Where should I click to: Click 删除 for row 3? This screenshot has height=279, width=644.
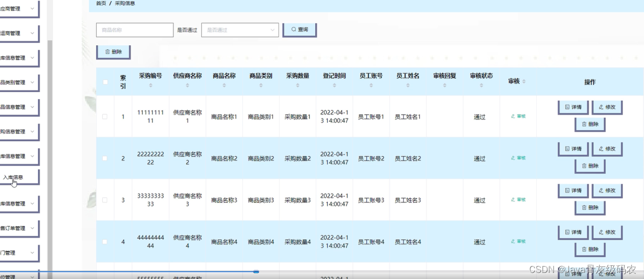tap(590, 207)
